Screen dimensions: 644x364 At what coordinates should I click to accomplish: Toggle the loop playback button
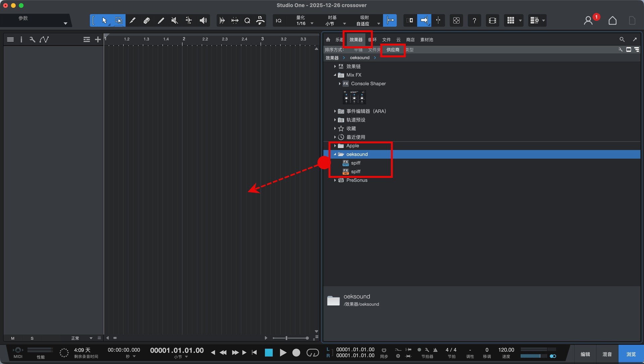click(x=312, y=353)
